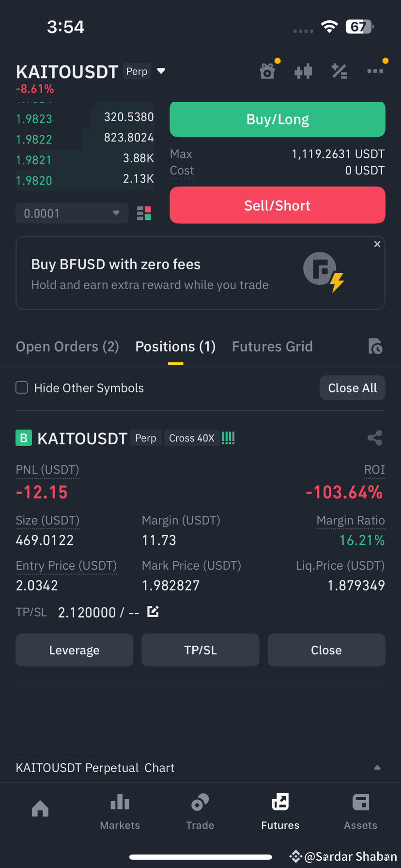The image size is (401, 868).
Task: Open the three-dot more menu
Action: pyautogui.click(x=375, y=71)
